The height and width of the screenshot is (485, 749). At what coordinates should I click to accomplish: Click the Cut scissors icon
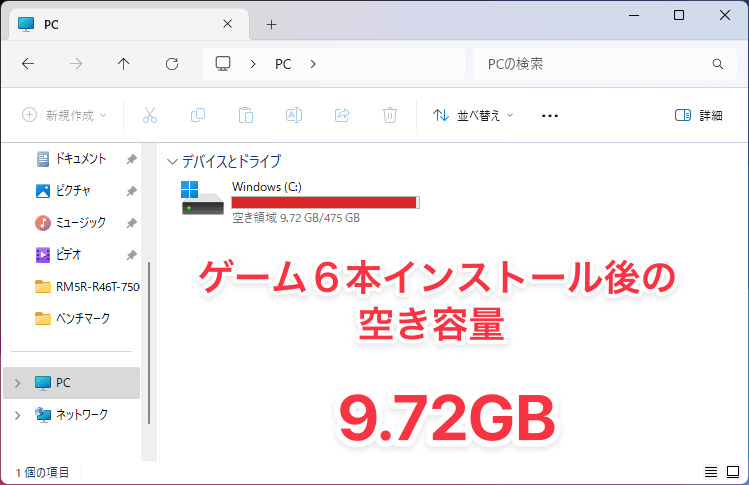150,115
